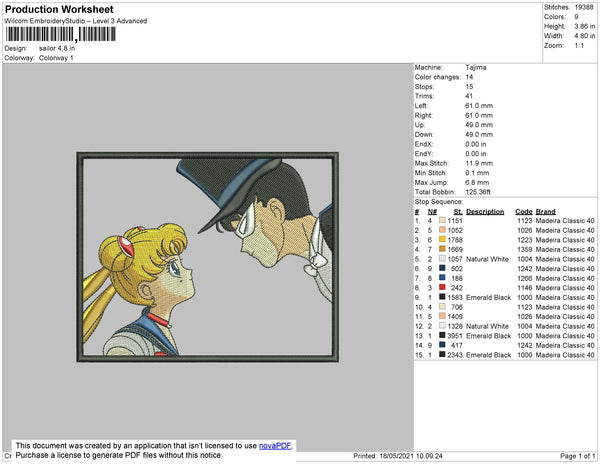Click the Height value '3.86 in'
Viewport: 600px width, 464px height.
[584, 26]
